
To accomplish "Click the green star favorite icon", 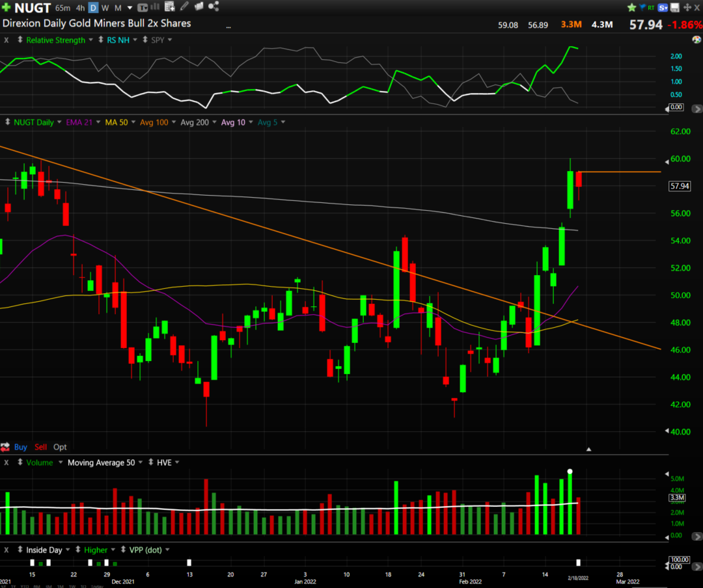I will click(631, 7).
